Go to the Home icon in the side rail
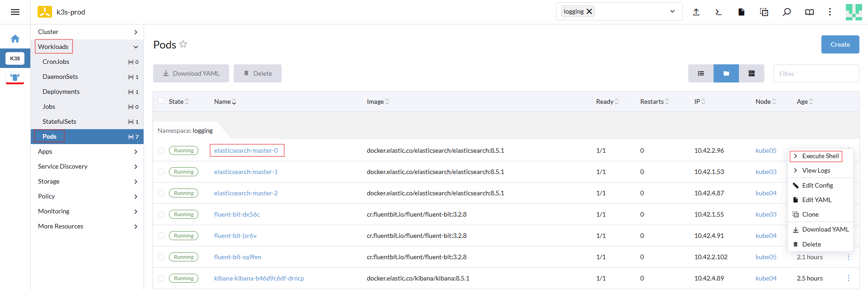The height and width of the screenshot is (290, 868). [15, 39]
